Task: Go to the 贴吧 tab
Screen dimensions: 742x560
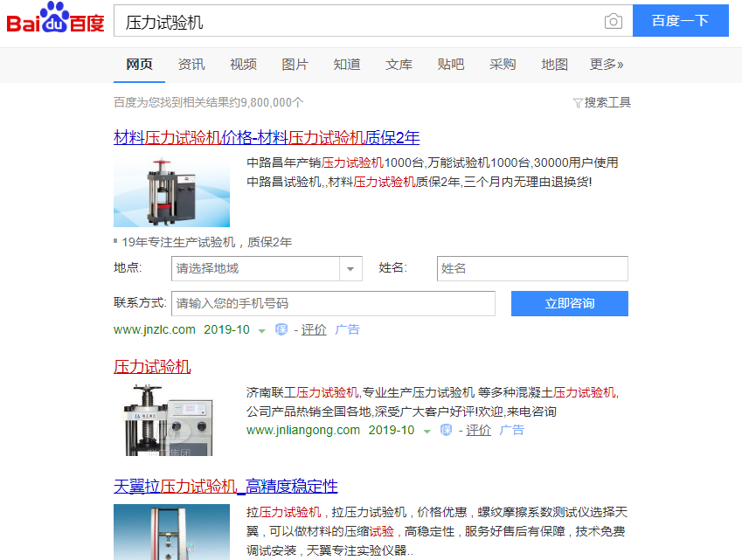Action: (451, 65)
